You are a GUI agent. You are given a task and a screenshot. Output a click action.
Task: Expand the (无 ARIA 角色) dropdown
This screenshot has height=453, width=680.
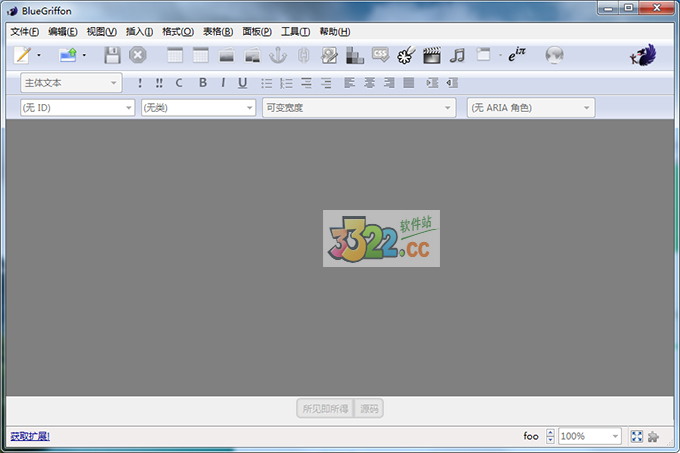coord(531,107)
